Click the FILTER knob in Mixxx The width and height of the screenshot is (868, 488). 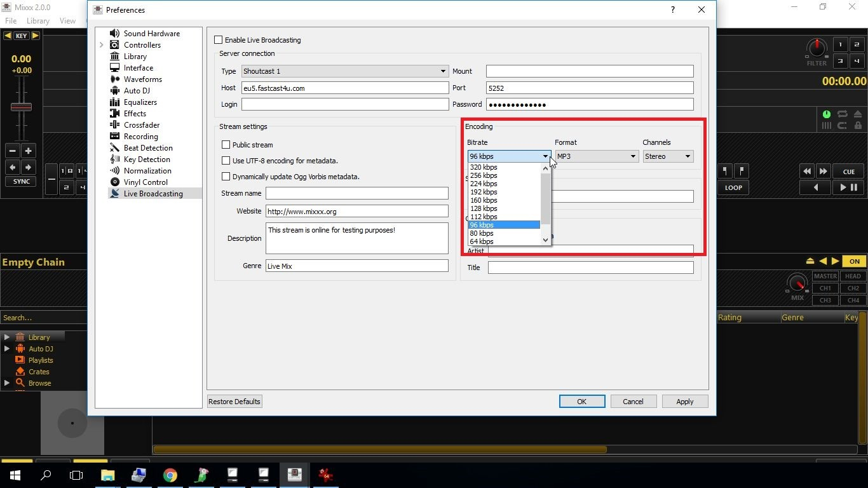tap(817, 48)
